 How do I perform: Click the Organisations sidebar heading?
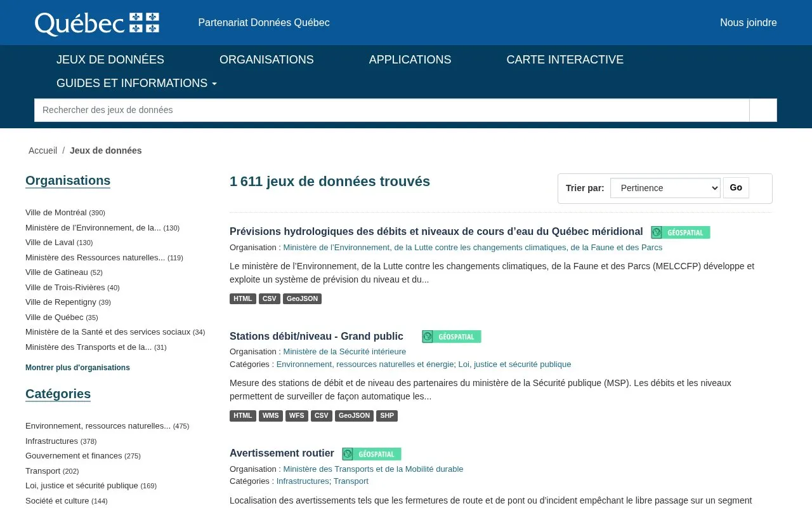pyautogui.click(x=68, y=180)
